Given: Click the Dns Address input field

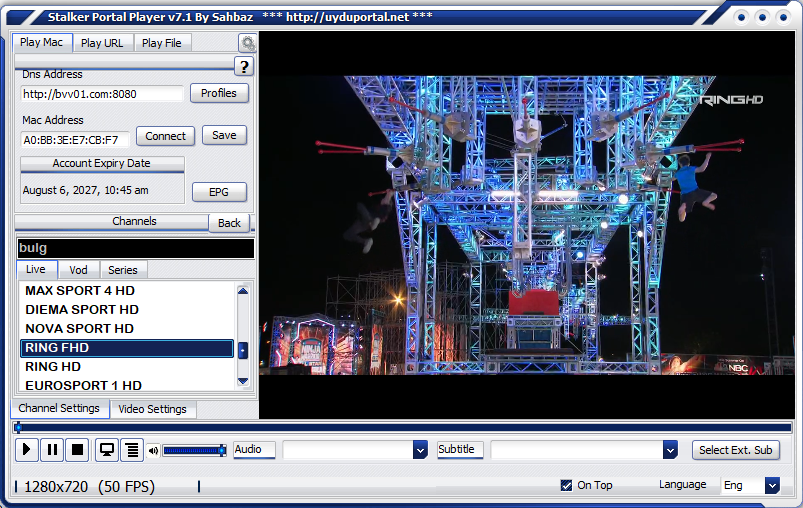Looking at the screenshot, I should click(x=102, y=94).
